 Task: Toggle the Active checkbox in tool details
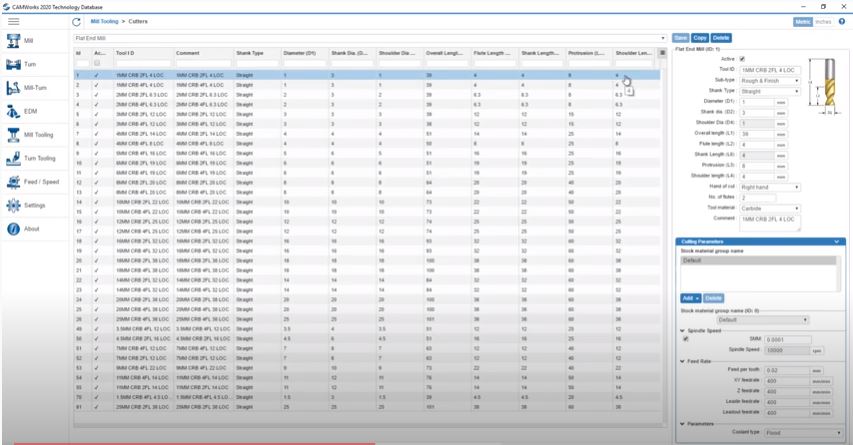742,59
